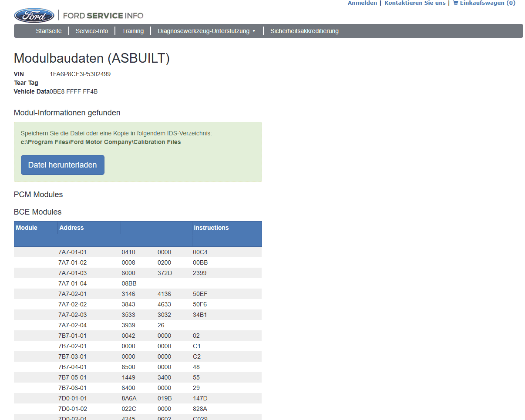This screenshot has width=525, height=420.
Task: Click the VIN value 1FA6P8CF3P5302499
Action: click(80, 74)
